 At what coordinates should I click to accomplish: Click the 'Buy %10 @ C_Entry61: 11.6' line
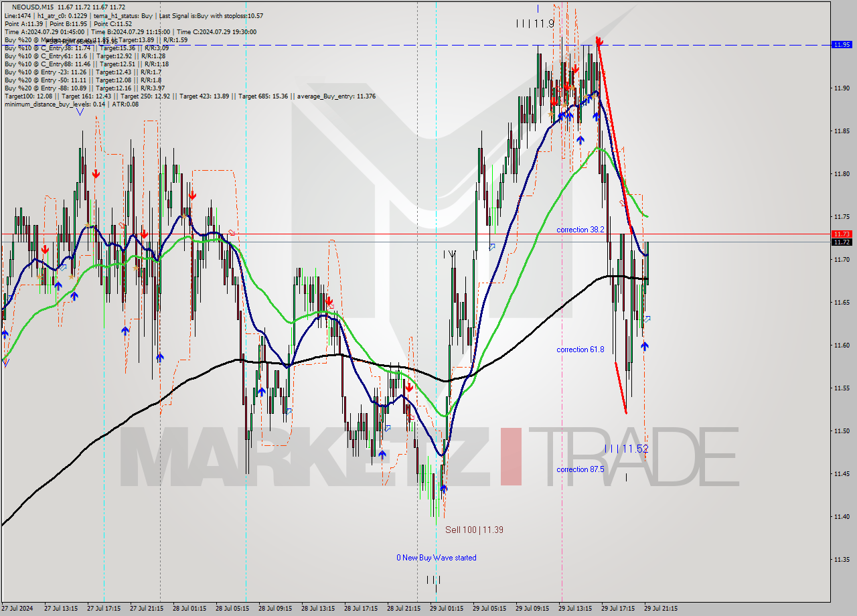click(x=84, y=56)
